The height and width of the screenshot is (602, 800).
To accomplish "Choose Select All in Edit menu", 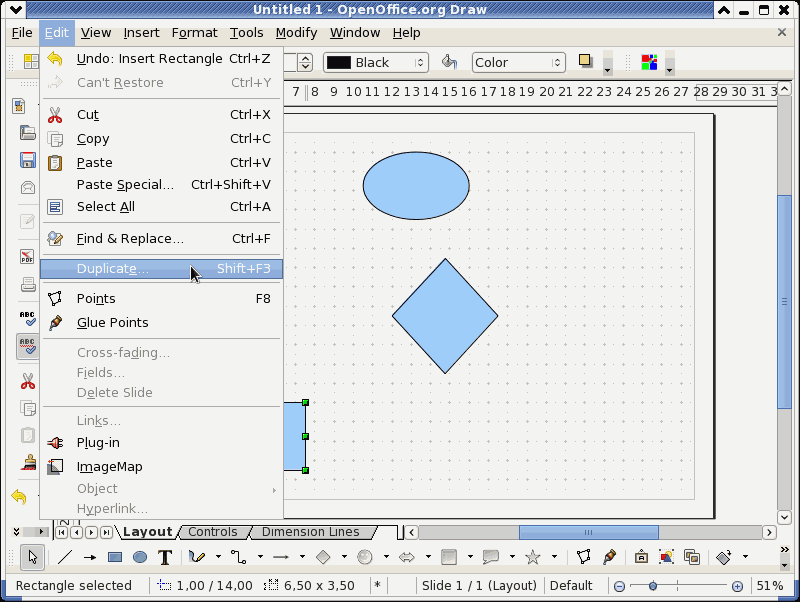I will click(x=161, y=207).
